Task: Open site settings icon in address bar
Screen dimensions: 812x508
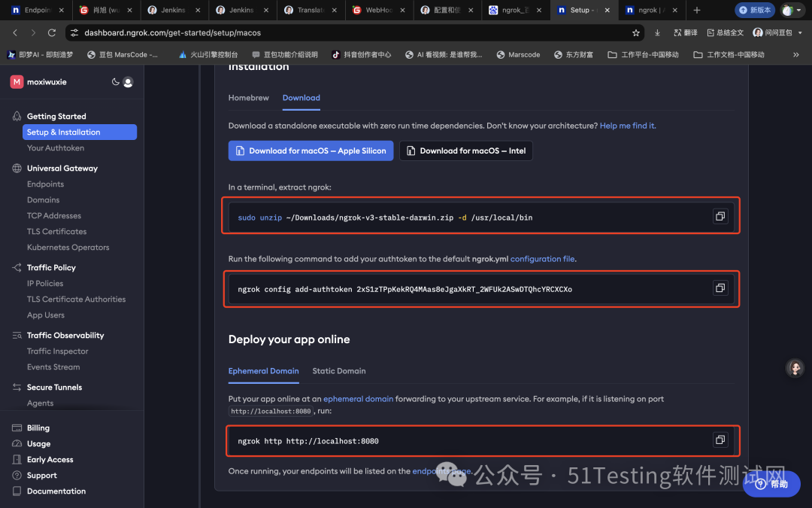Action: 74,32
